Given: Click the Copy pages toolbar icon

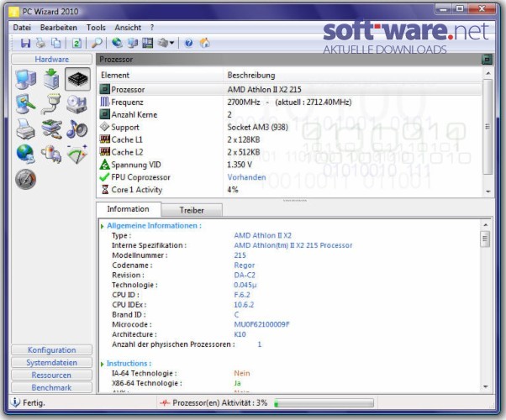Looking at the screenshot, I should 56,43.
